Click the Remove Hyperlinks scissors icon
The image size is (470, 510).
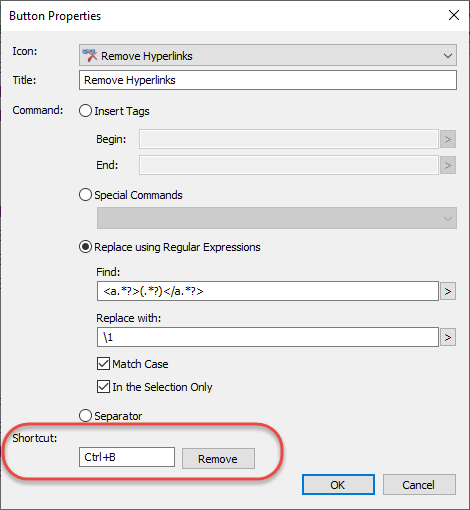tap(89, 55)
